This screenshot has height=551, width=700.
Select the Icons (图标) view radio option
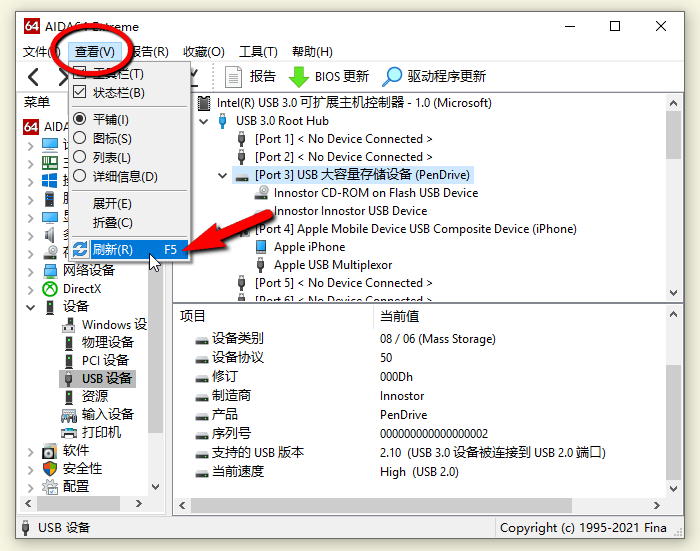click(x=80, y=138)
